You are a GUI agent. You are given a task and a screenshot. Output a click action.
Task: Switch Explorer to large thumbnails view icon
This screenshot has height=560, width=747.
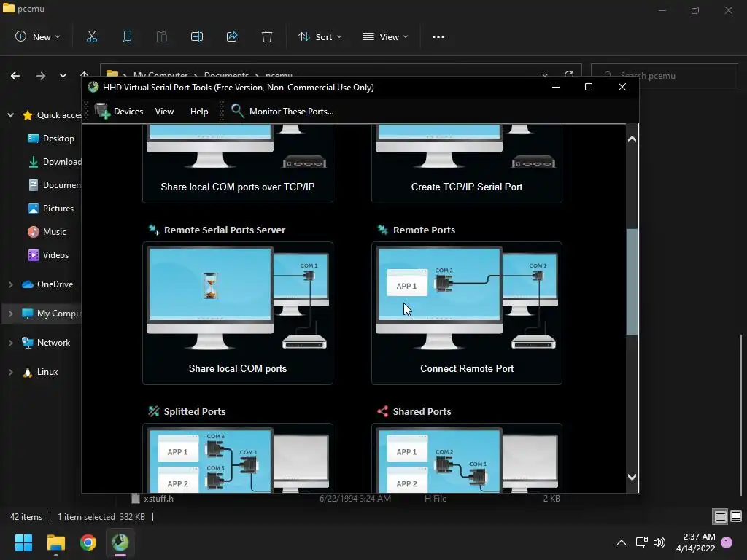[736, 516]
